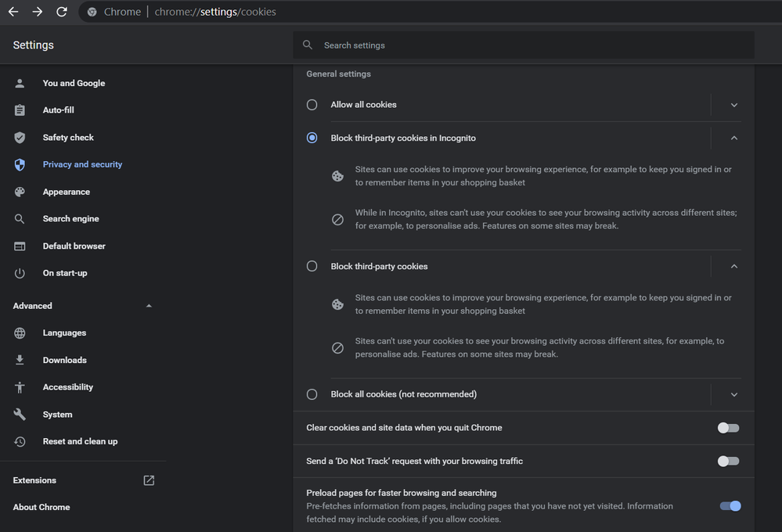Click the Downloads arrow icon
The image size is (782, 532).
coord(20,360)
